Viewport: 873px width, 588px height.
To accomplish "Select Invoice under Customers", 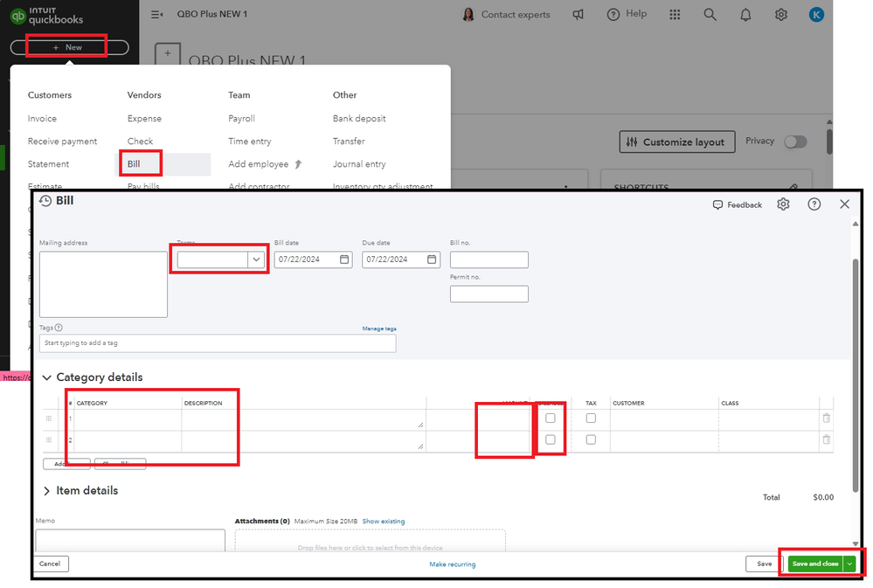I will 42,119.
